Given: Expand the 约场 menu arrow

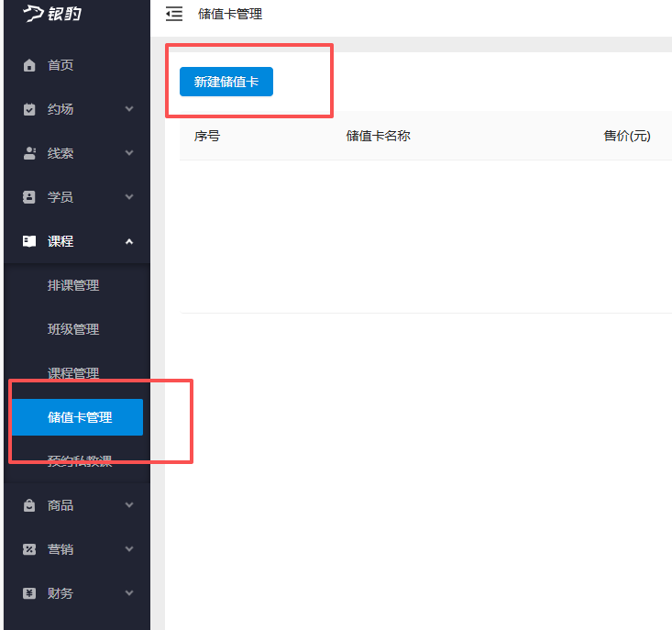Looking at the screenshot, I should pos(129,109).
